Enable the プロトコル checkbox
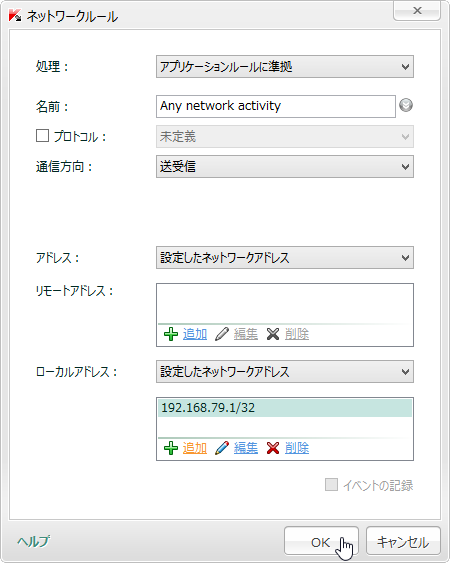Viewport: 450px width, 563px height. pyautogui.click(x=42, y=136)
